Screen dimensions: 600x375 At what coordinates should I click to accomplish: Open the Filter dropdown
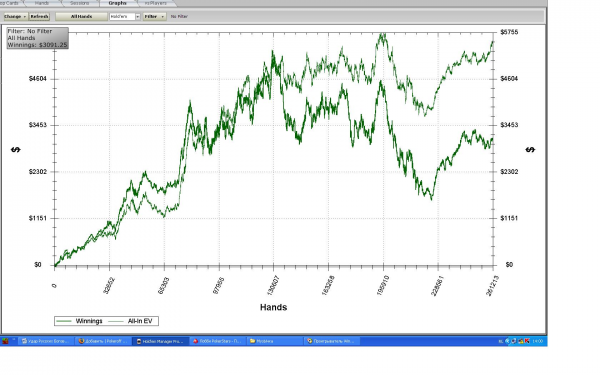click(155, 16)
